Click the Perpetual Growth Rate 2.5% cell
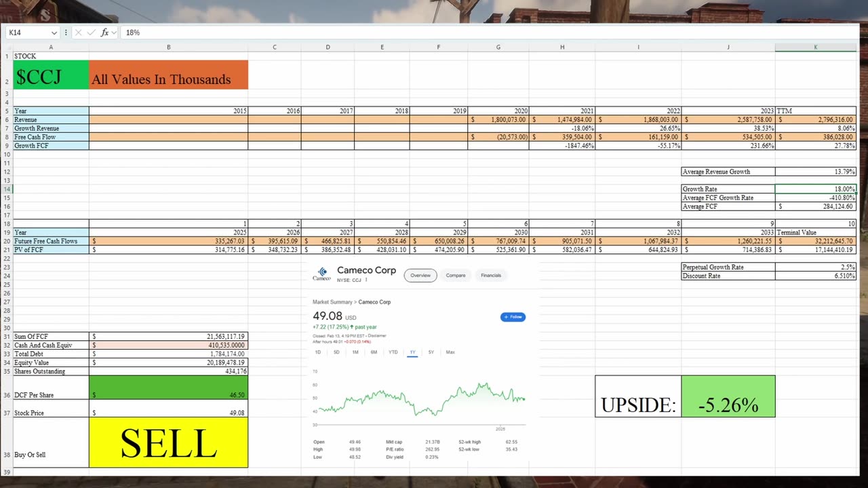The image size is (868, 488). (816, 267)
